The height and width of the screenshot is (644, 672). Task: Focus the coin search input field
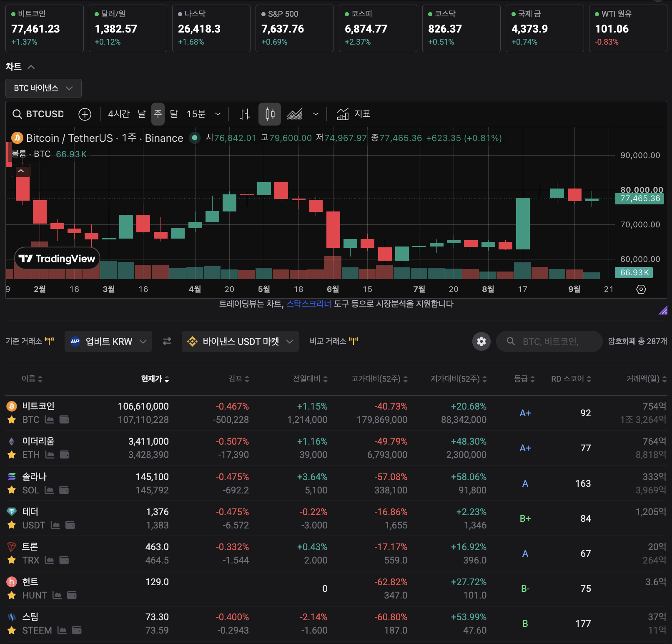549,342
